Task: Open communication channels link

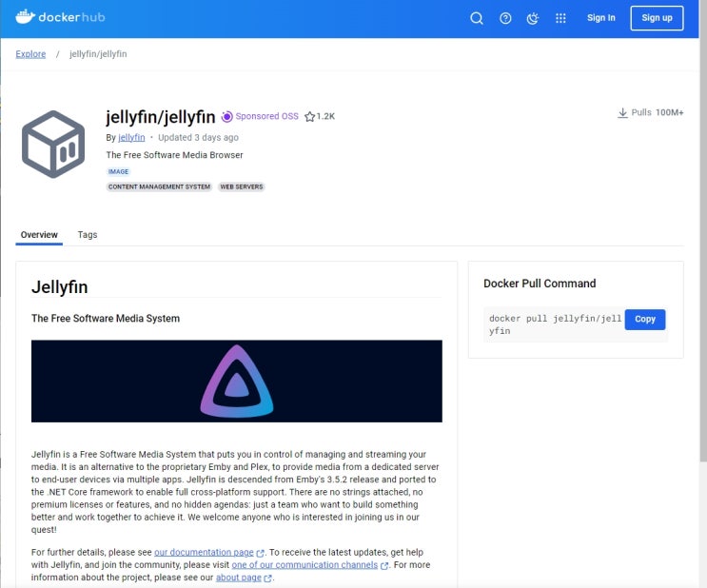Action: [304, 565]
